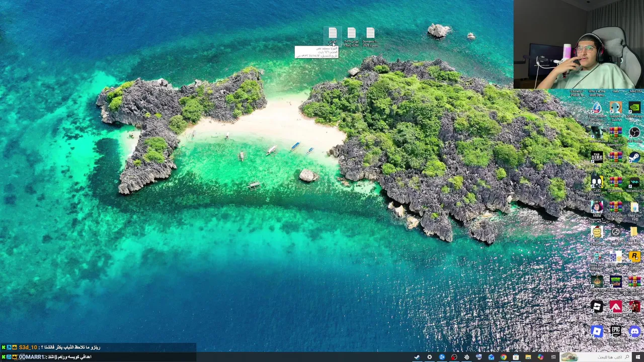Open the Boba Cafe game shortcut
The width and height of the screenshot is (644, 362).
pyautogui.click(x=597, y=256)
